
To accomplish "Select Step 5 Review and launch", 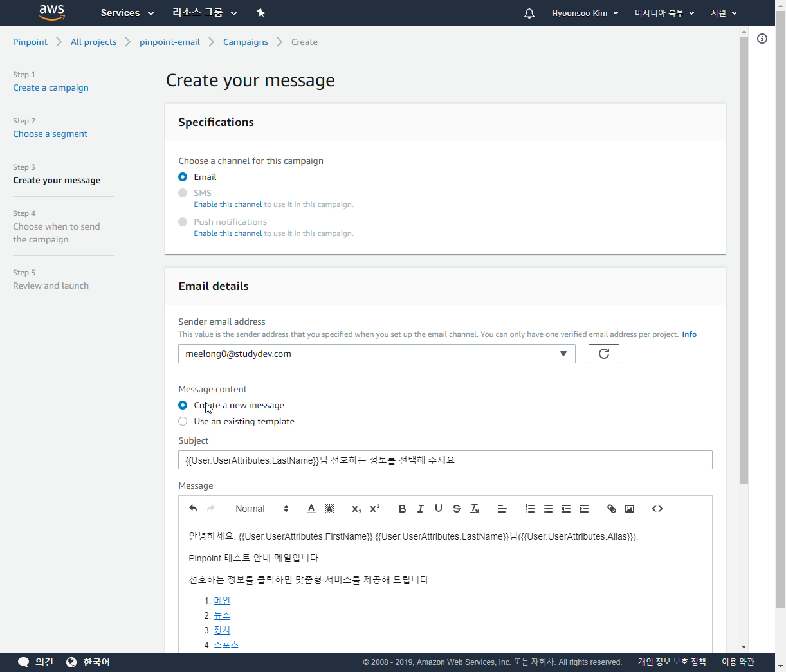I will tap(51, 286).
